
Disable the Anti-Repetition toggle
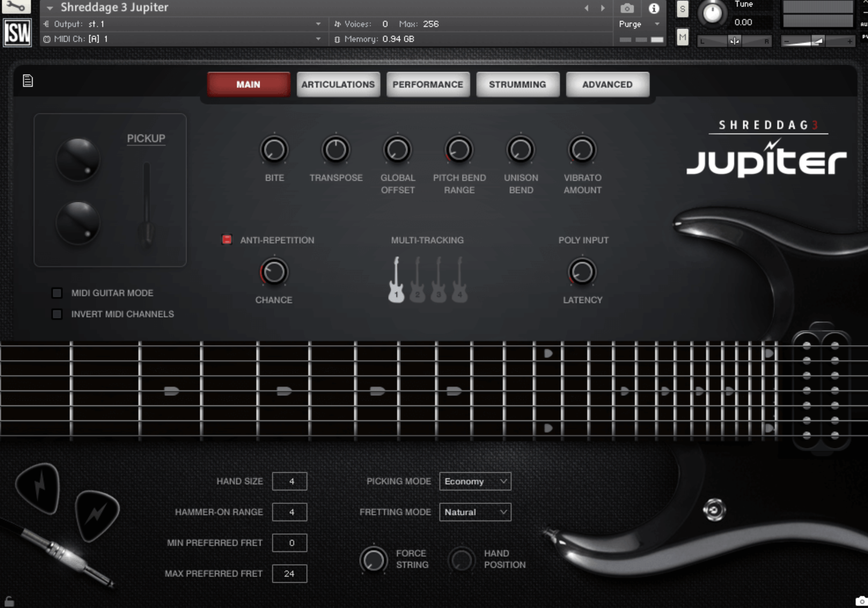tap(227, 240)
